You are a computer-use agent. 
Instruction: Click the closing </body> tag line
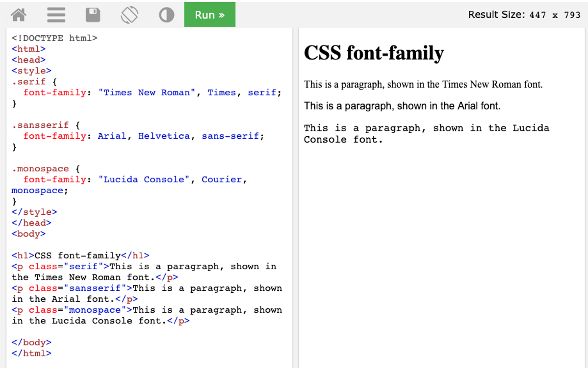click(x=32, y=342)
